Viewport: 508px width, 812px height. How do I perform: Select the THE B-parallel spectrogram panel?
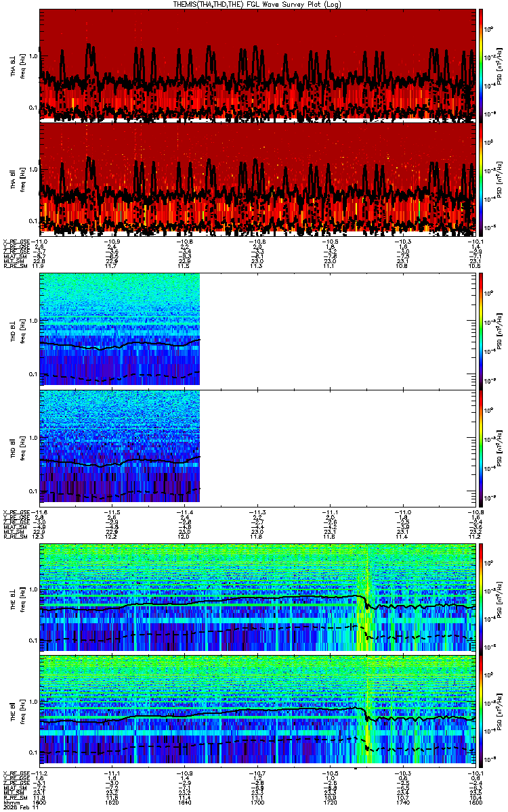coord(257,711)
